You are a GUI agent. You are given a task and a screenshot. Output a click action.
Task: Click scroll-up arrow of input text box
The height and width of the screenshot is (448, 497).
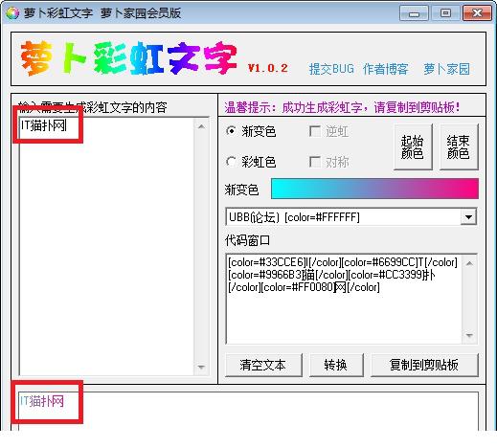[201, 126]
